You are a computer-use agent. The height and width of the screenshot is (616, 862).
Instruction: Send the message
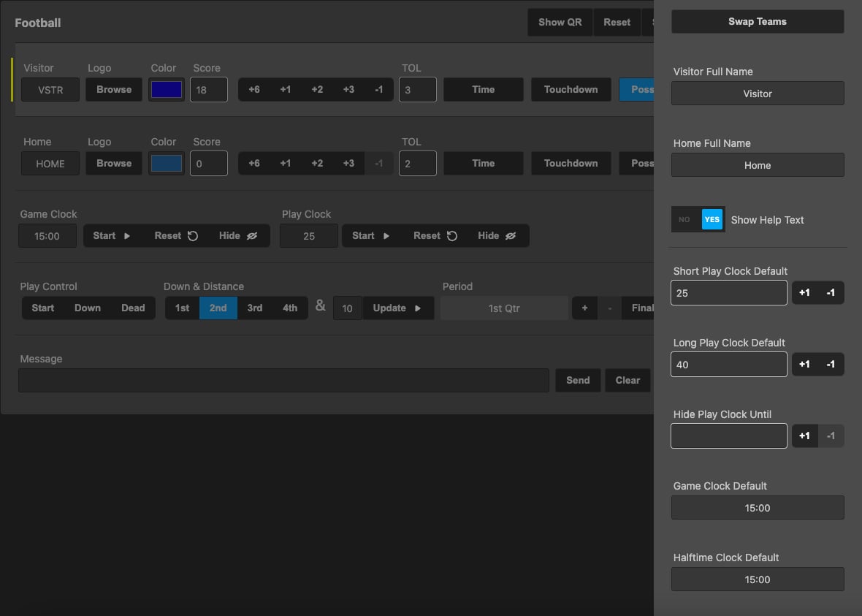click(578, 380)
